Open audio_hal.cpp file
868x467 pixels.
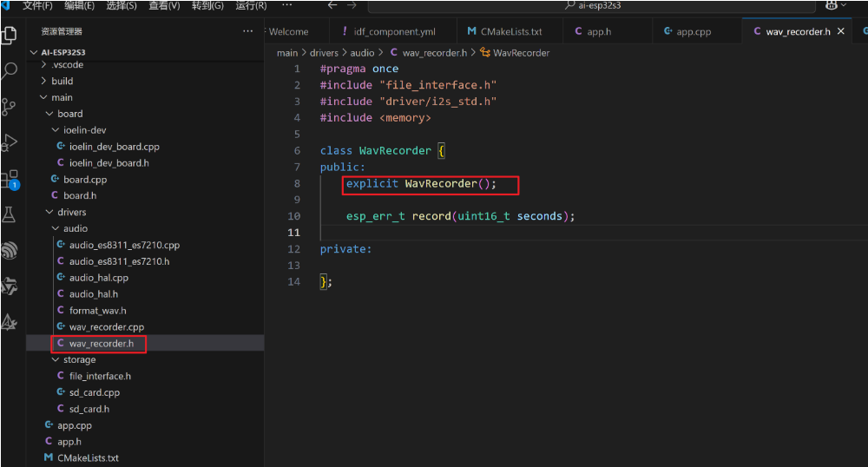pos(145,278)
